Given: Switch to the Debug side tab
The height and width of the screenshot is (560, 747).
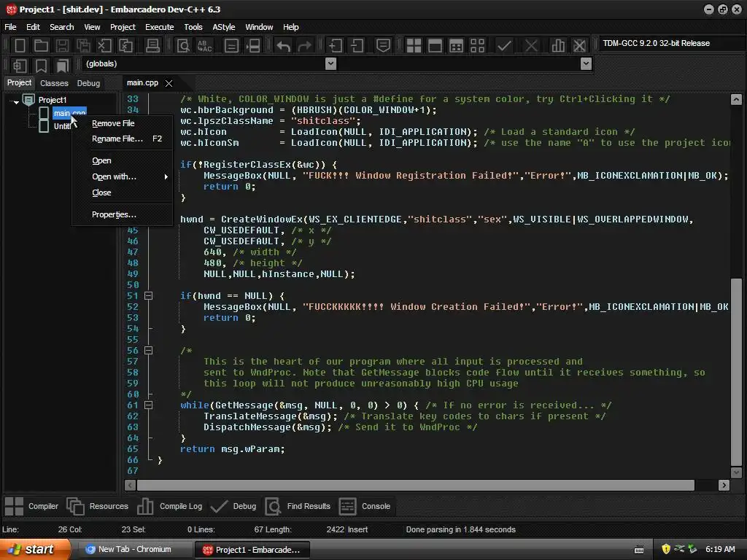Looking at the screenshot, I should (x=88, y=83).
